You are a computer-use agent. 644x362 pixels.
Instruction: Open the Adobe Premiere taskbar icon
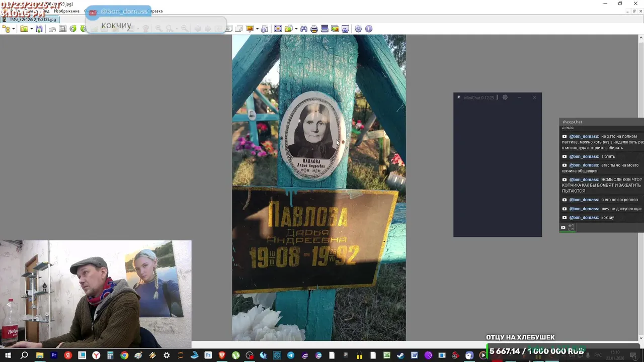click(54, 355)
